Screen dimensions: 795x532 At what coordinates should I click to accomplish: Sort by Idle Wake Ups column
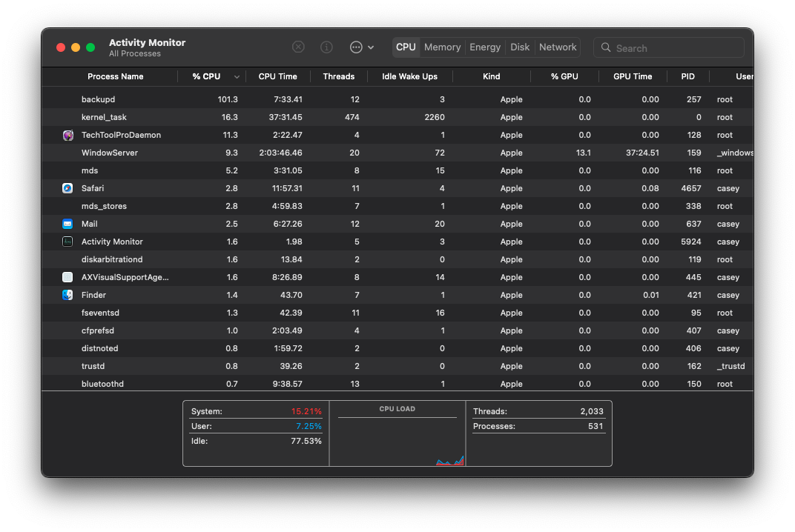click(x=409, y=76)
